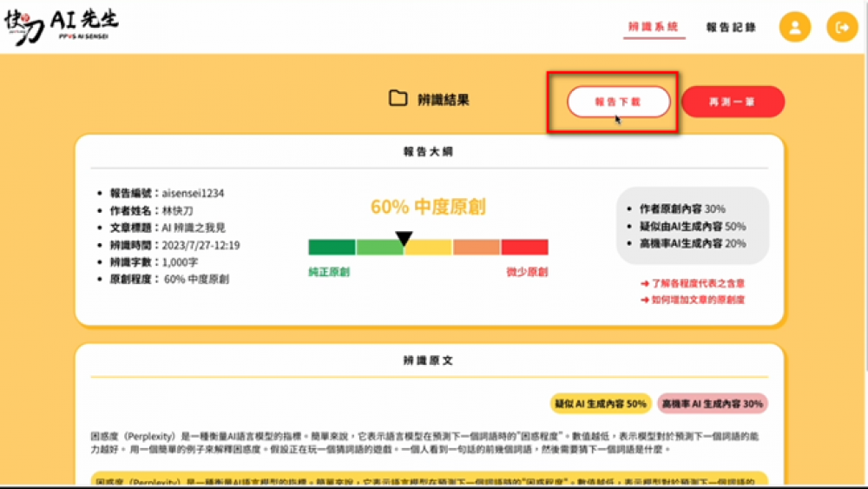The width and height of the screenshot is (868, 489).
Task: Click the black triangle marker on the gauge
Action: (404, 237)
